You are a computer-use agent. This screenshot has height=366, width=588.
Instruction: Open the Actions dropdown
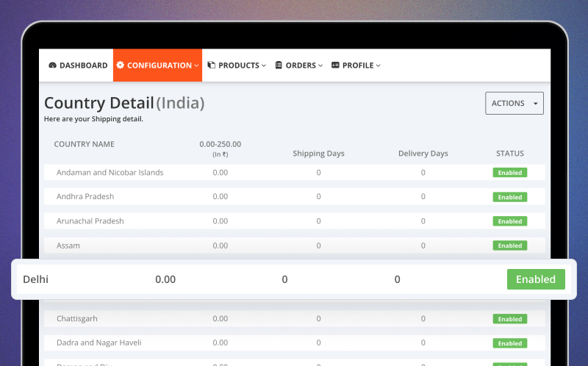click(x=514, y=103)
